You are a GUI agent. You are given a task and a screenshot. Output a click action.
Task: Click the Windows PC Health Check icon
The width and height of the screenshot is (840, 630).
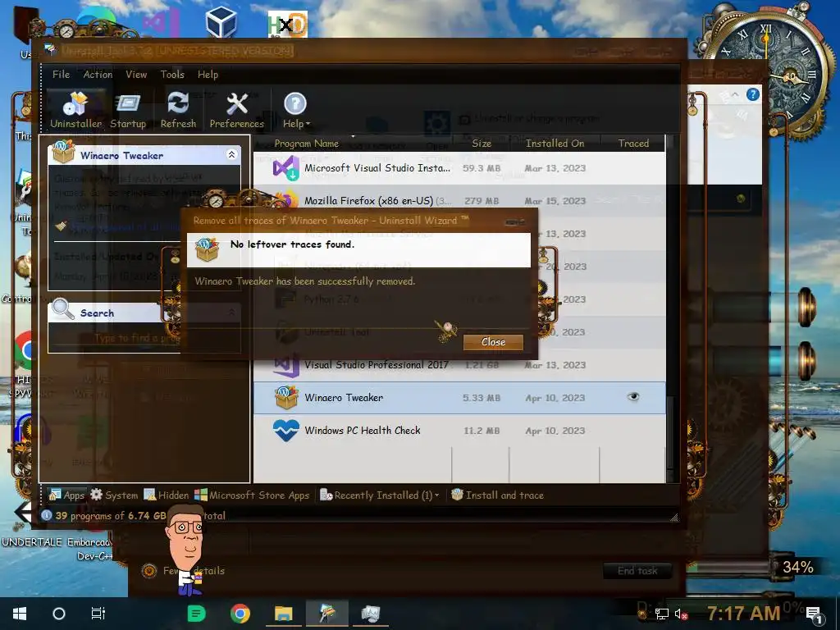(x=286, y=430)
